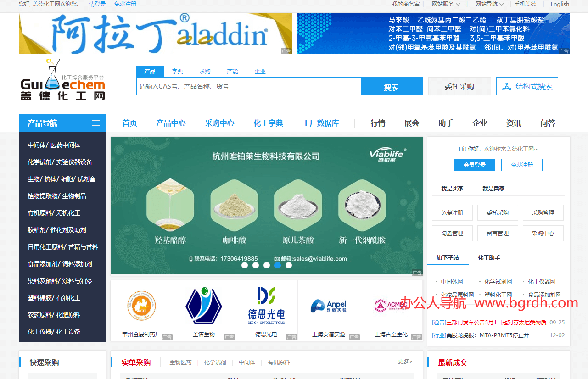The width and height of the screenshot is (588, 379).
Task: Switch to the 我是卖家 tab
Action: click(493, 189)
